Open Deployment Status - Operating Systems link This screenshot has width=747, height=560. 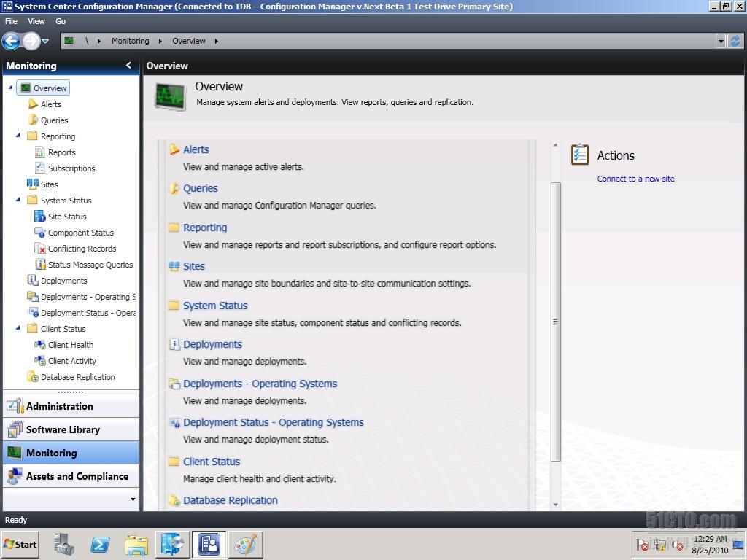pyautogui.click(x=274, y=422)
